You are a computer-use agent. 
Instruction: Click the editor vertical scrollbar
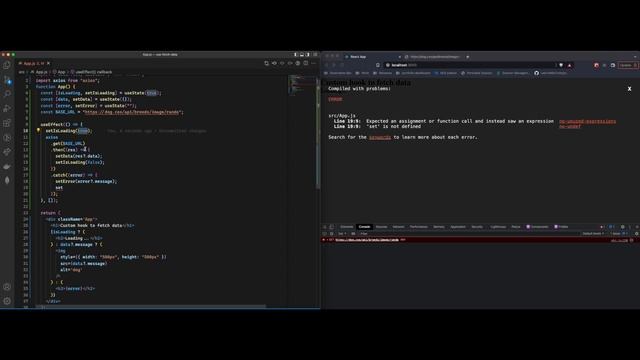point(318,133)
